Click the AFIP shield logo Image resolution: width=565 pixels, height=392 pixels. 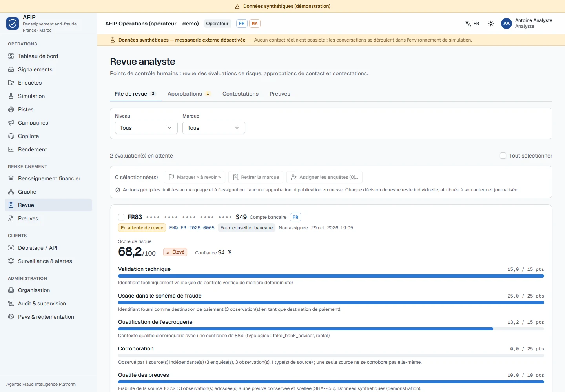pos(13,24)
